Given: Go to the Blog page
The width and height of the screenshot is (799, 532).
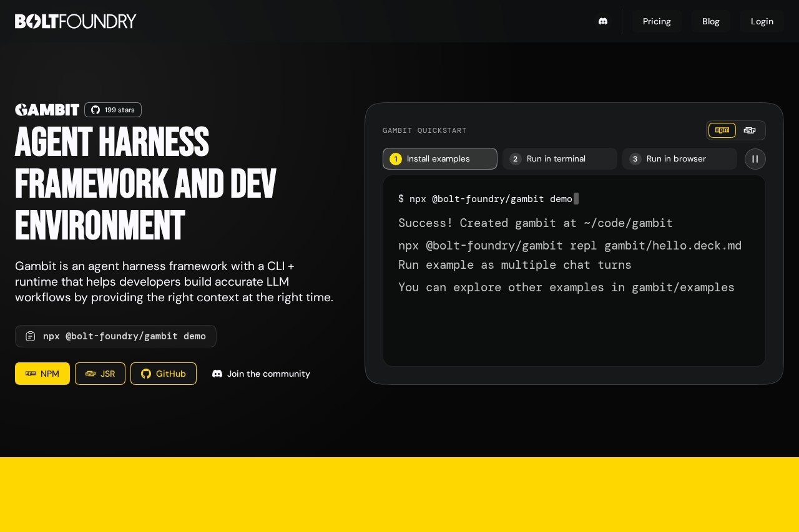Looking at the screenshot, I should (x=710, y=21).
